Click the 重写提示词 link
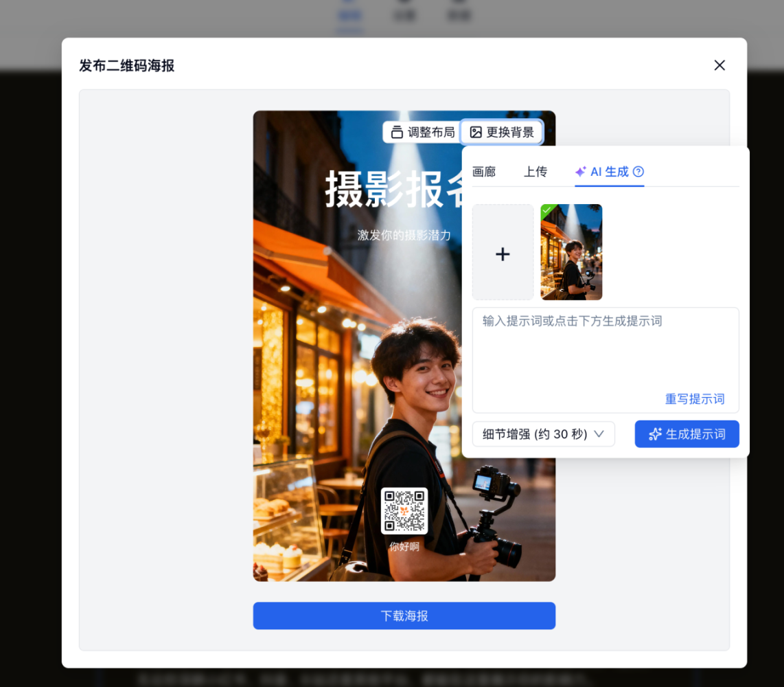 pos(695,399)
